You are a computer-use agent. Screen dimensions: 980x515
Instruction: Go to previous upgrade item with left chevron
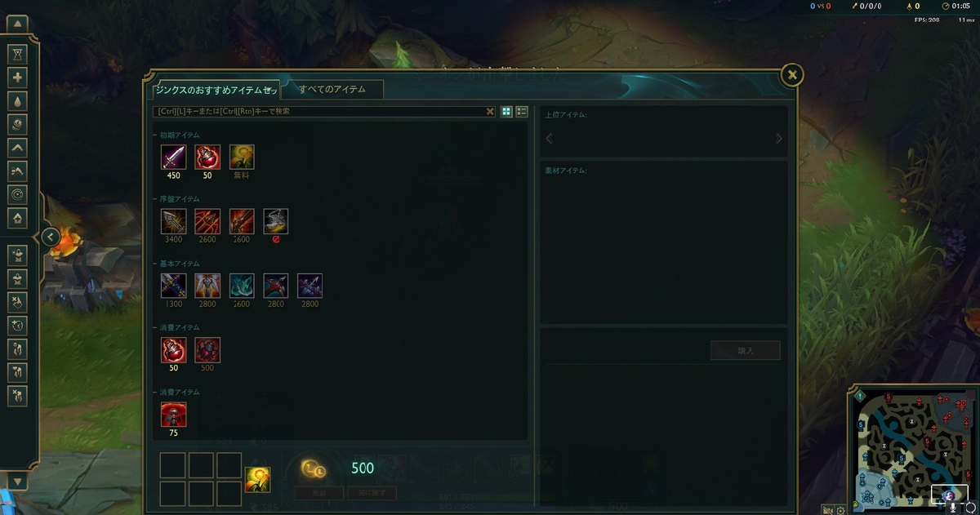(550, 139)
